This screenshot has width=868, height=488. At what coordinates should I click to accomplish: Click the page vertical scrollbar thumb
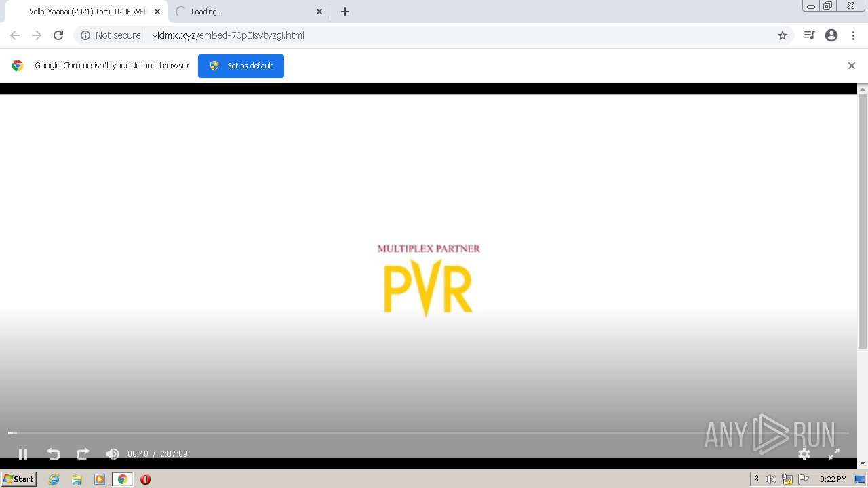pyautogui.click(x=863, y=222)
